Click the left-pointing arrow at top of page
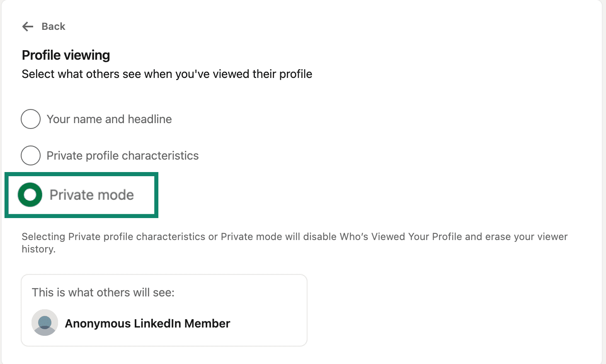 tap(27, 26)
